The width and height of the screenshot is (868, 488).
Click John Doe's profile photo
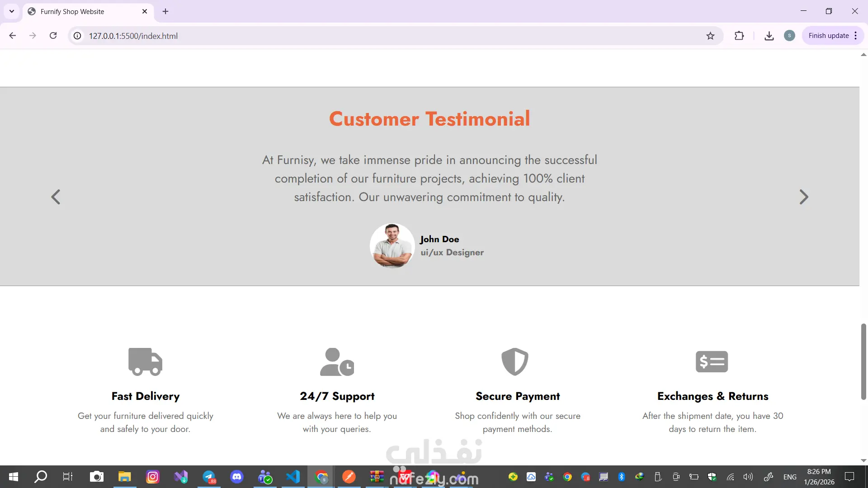click(x=392, y=246)
